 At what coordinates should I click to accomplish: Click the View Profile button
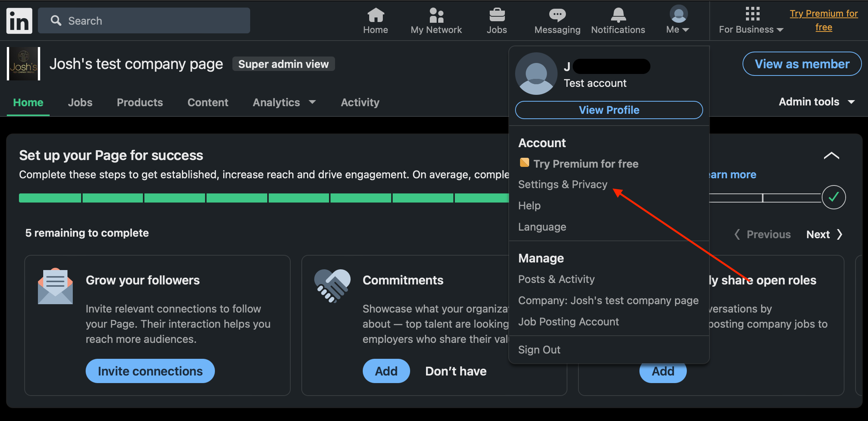pos(609,110)
